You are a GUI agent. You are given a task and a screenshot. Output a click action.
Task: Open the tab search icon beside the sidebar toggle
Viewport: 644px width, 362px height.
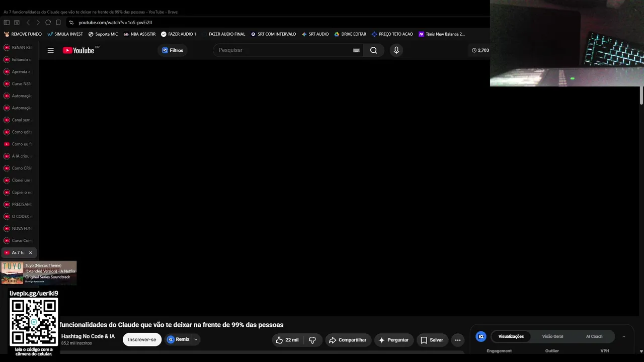[17, 23]
